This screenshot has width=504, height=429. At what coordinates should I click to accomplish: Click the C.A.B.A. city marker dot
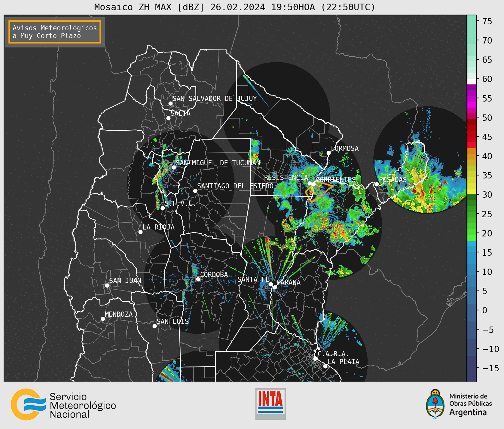tap(315, 358)
